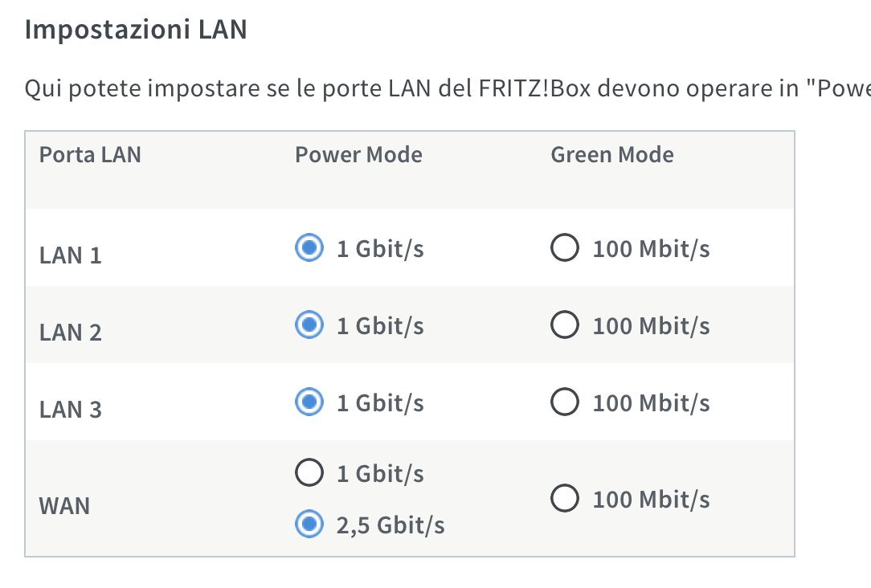Image resolution: width=871 pixels, height=588 pixels.
Task: Select 1 Gbit/s radio for LAN 1
Action: pyautogui.click(x=309, y=247)
